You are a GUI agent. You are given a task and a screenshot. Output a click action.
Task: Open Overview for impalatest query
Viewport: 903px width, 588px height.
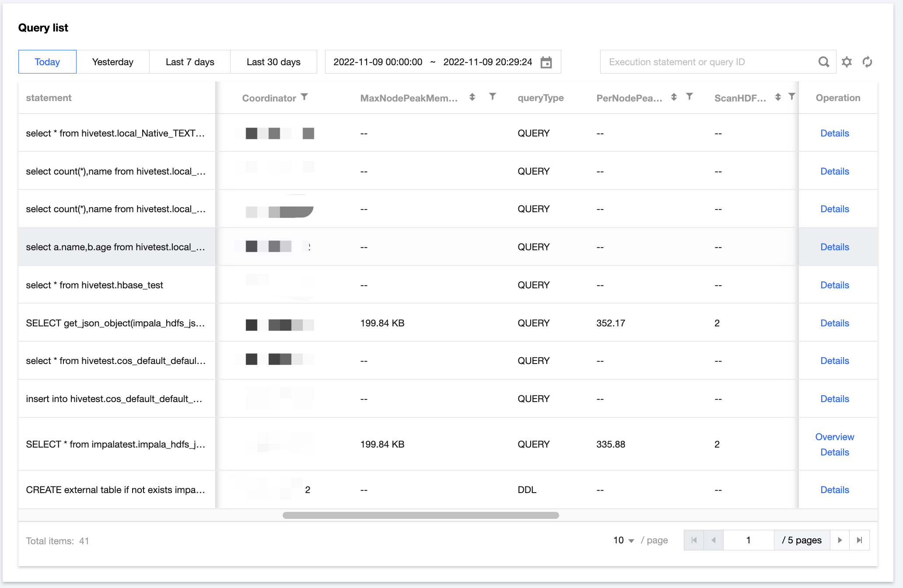(834, 437)
